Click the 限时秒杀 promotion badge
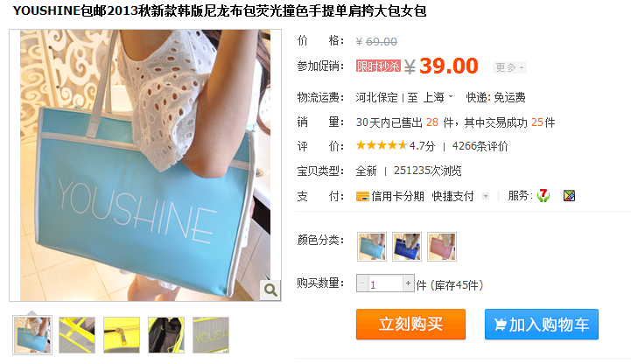 tap(378, 66)
